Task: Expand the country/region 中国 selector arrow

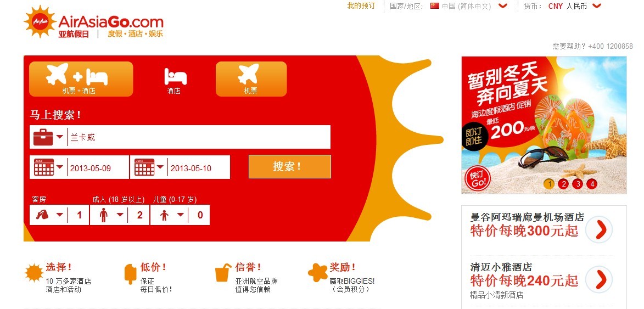Action: (x=503, y=6)
